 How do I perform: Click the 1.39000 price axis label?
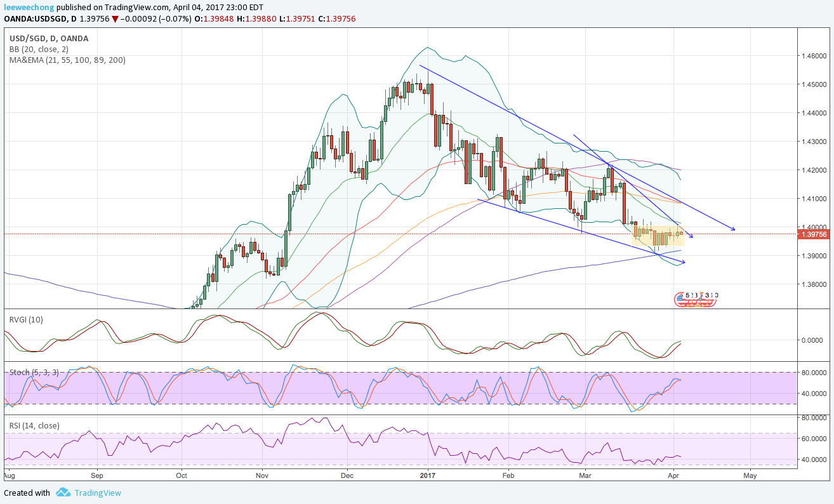tap(814, 256)
